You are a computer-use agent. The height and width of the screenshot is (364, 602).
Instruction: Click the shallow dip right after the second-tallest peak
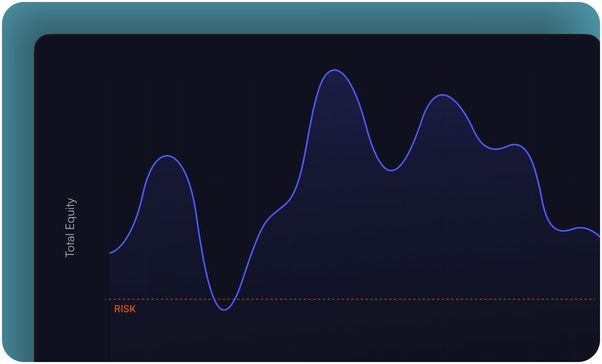(x=494, y=149)
